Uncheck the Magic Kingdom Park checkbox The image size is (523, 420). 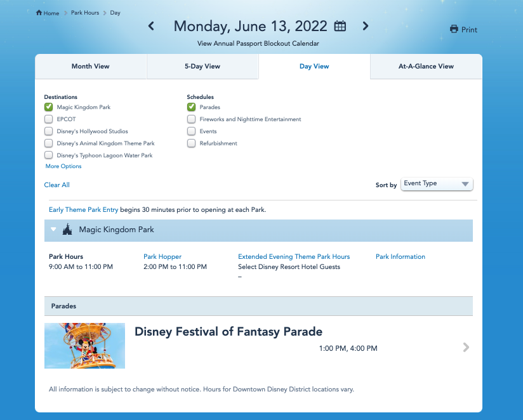click(48, 107)
